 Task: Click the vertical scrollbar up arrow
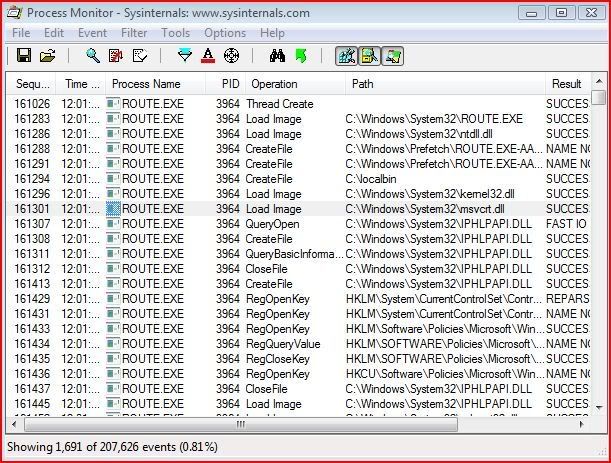point(599,81)
